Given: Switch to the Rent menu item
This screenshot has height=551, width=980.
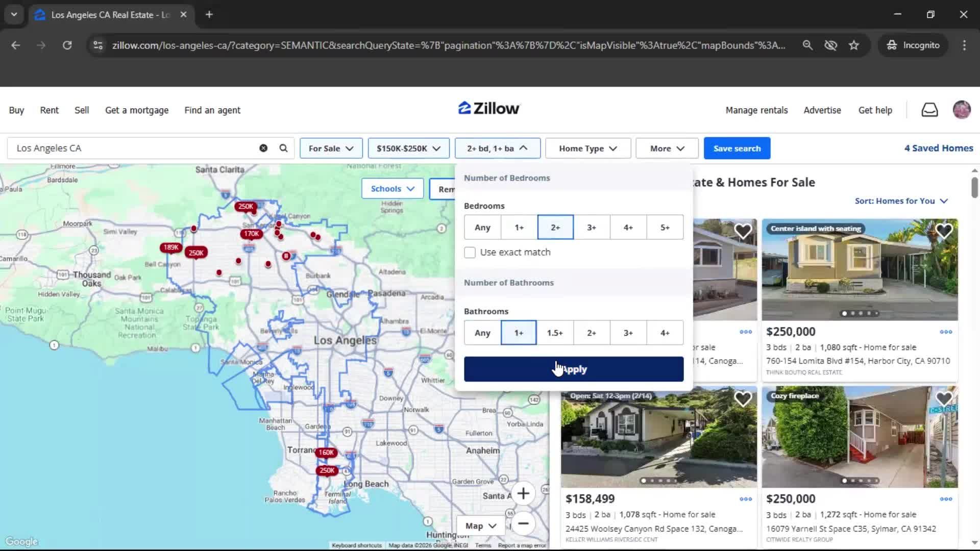Looking at the screenshot, I should pyautogui.click(x=49, y=110).
